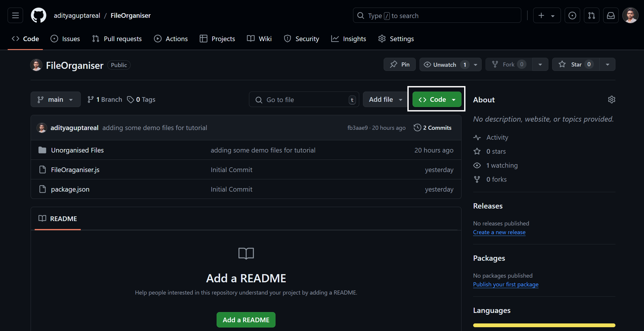
Task: Click Add a README button
Action: [246, 320]
